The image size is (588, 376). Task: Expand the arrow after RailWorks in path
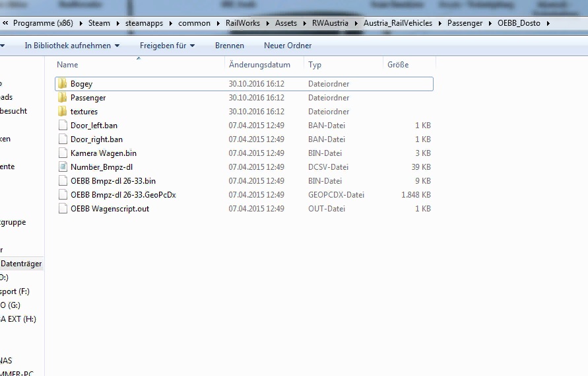click(268, 23)
